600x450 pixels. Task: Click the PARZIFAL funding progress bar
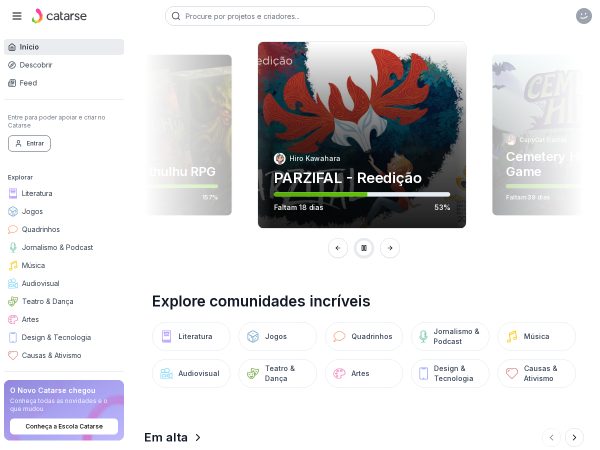coord(362,194)
